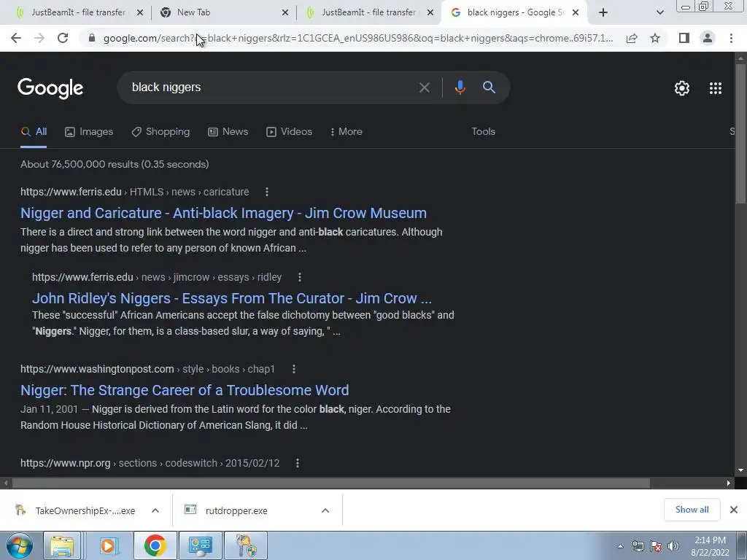Image resolution: width=747 pixels, height=560 pixels.
Task: Expand TakeOwnershipEx download options chevron
Action: pos(155,510)
